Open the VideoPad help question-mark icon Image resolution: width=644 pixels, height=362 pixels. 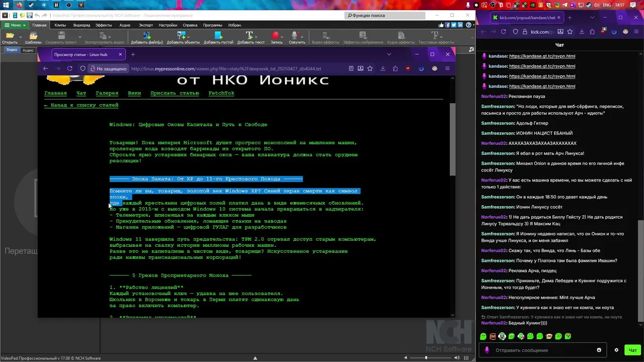[x=468, y=25]
